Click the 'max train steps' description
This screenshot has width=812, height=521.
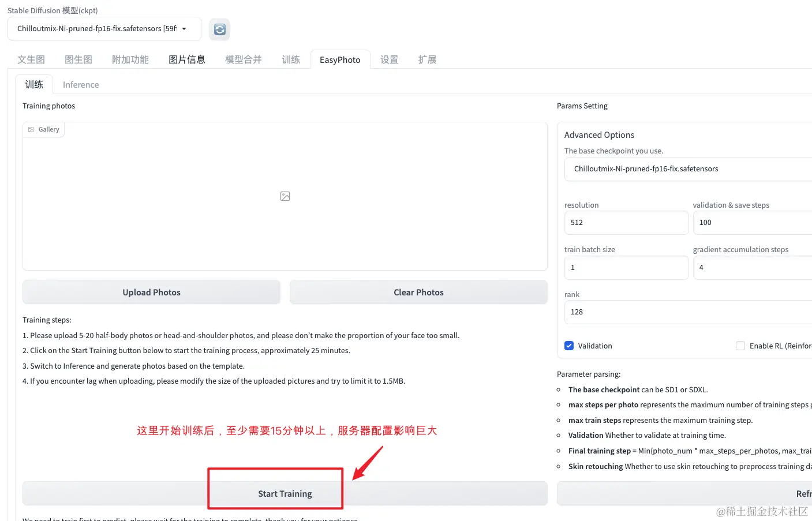(661, 421)
